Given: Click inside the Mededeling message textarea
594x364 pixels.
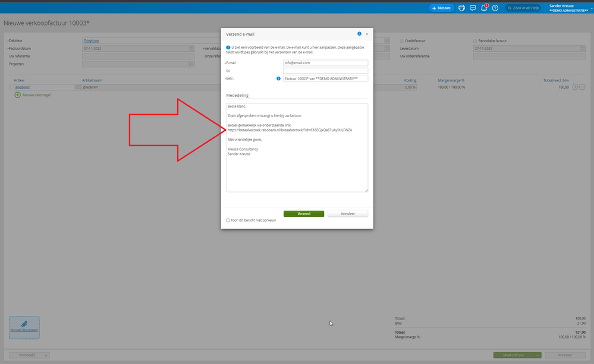Looking at the screenshot, I should coord(297,148).
